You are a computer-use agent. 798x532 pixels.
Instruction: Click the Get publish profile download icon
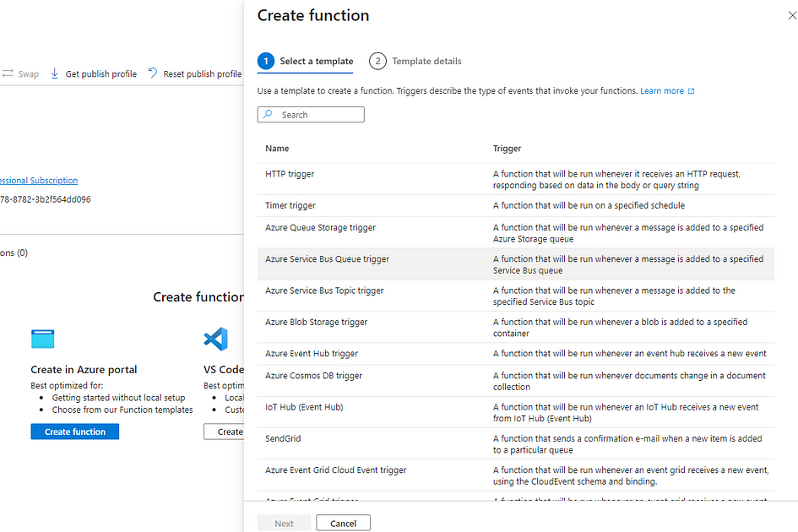coord(54,73)
